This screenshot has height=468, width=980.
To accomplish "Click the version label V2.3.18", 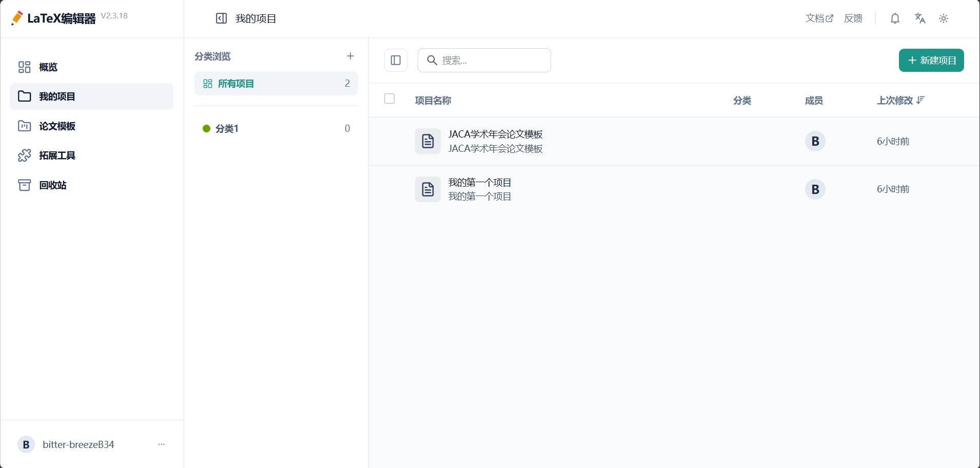I will pyautogui.click(x=114, y=16).
